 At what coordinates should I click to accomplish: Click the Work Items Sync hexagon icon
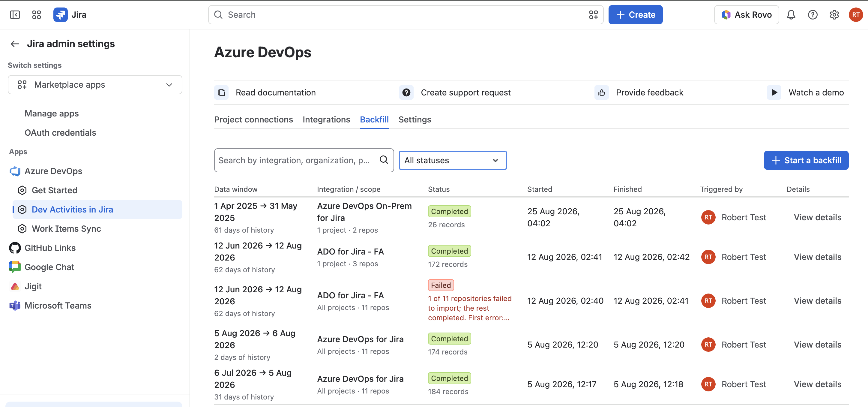click(22, 229)
